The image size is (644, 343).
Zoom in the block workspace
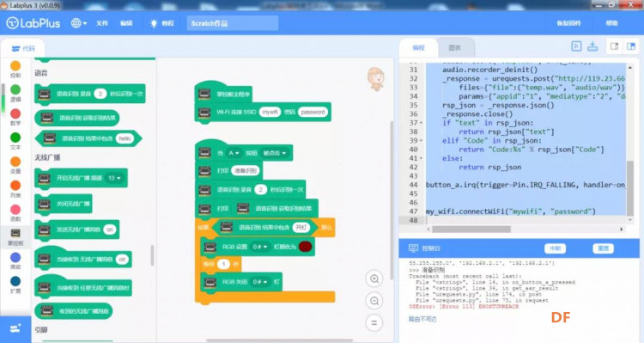[x=374, y=279]
